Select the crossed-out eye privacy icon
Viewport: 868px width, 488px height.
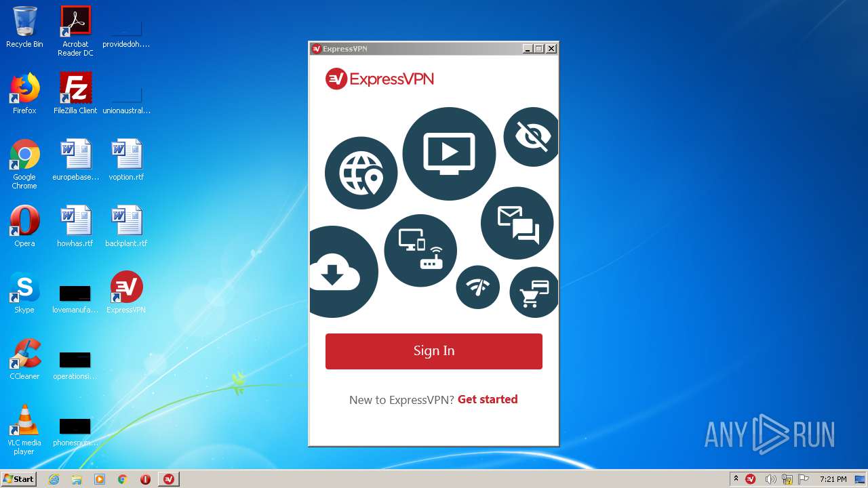(531, 137)
